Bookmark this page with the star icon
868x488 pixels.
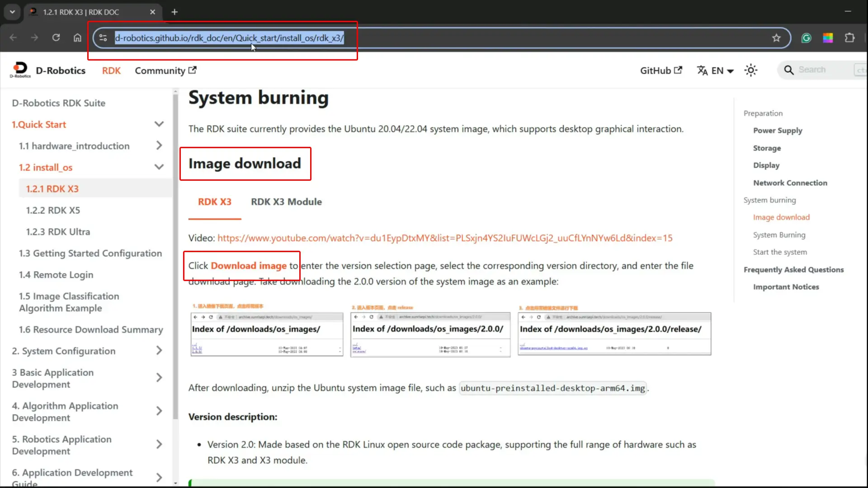pyautogui.click(x=776, y=38)
